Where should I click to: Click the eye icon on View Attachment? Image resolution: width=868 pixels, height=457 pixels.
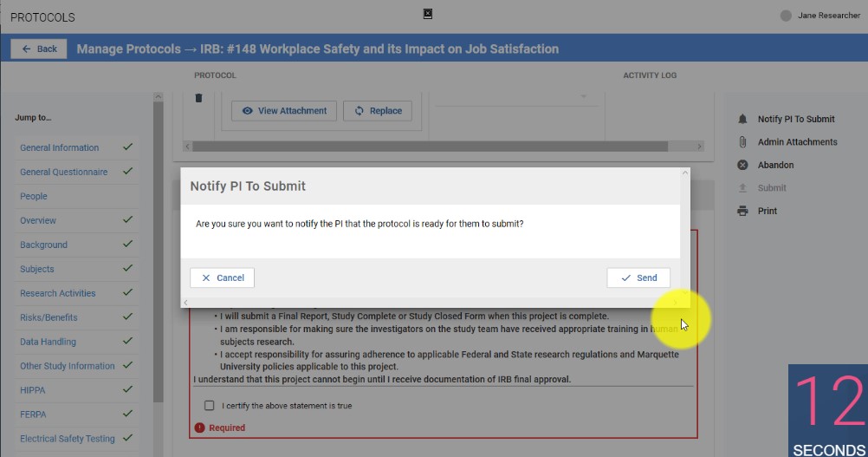coord(247,111)
